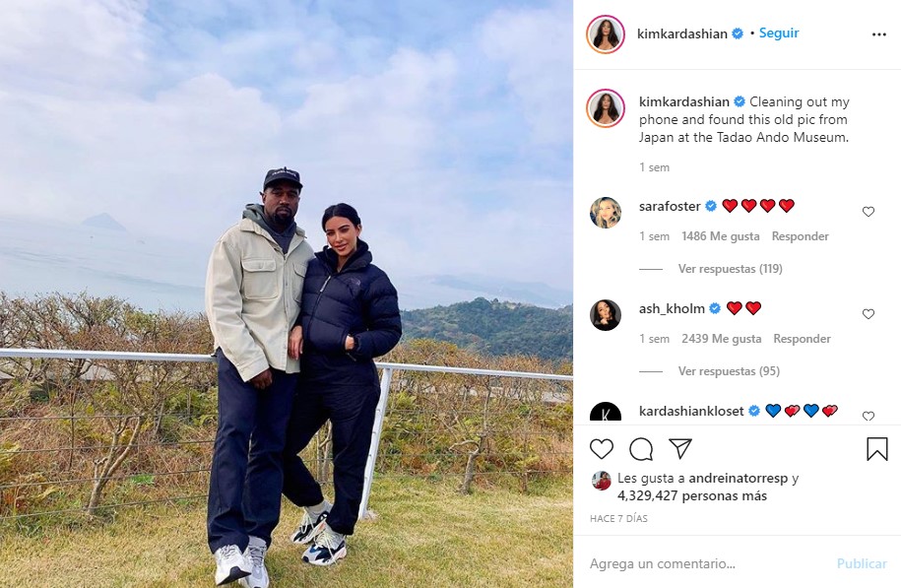This screenshot has width=901, height=588.
Task: Like ash_kholm's comment heart
Action: click(869, 314)
